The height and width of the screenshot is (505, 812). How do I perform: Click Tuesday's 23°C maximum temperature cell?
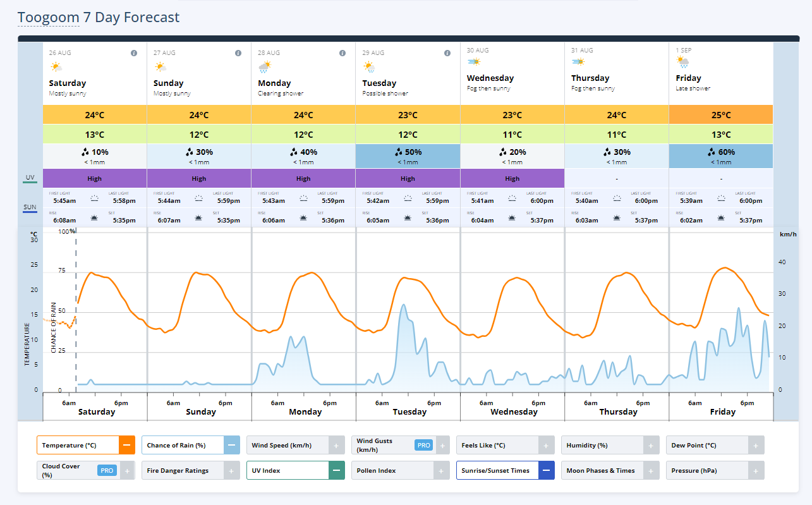[x=408, y=115]
